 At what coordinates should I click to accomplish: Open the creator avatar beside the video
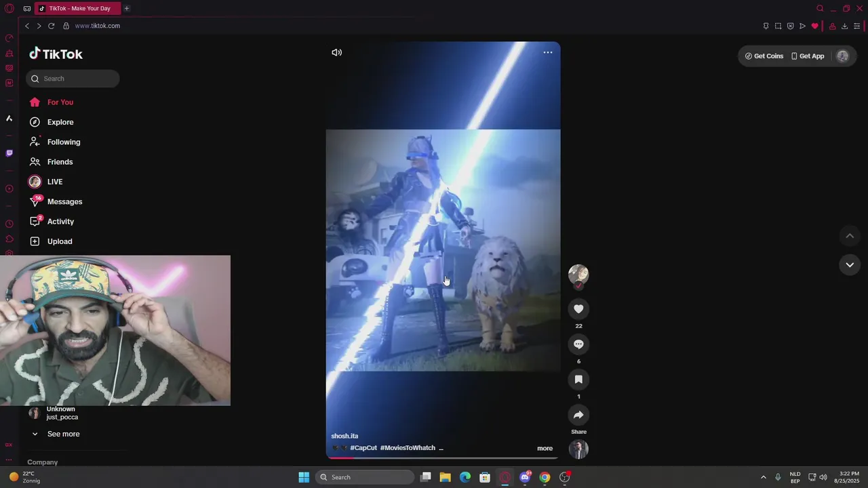click(x=578, y=274)
